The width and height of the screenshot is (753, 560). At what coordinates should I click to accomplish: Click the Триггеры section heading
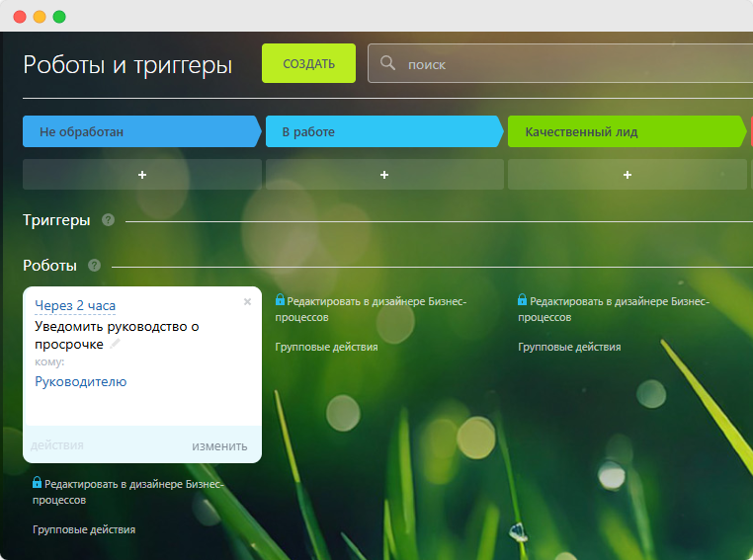56,220
